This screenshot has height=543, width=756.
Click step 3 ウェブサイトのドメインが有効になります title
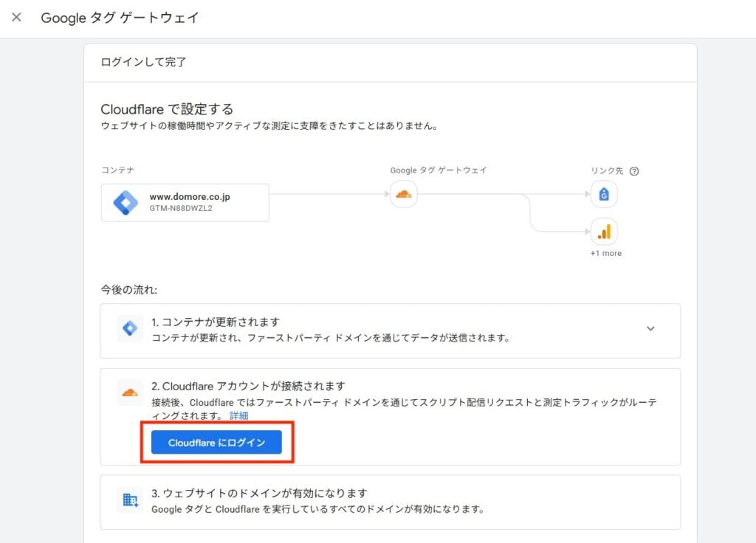[259, 494]
